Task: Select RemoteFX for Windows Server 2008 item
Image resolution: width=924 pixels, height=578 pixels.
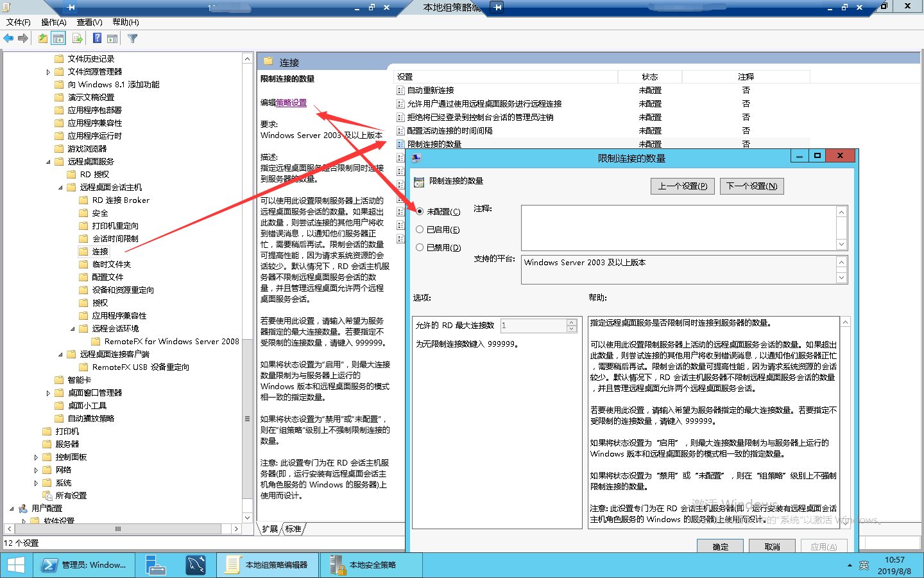Action: [171, 342]
